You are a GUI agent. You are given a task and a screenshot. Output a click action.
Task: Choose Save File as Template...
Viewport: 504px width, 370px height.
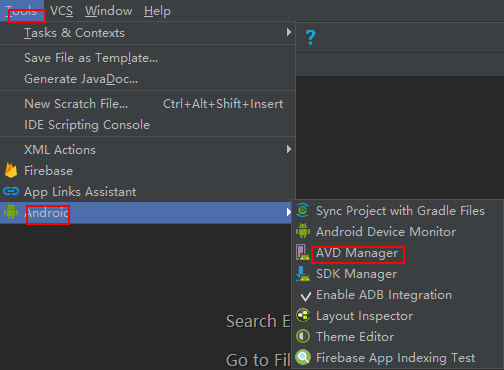pyautogui.click(x=147, y=58)
